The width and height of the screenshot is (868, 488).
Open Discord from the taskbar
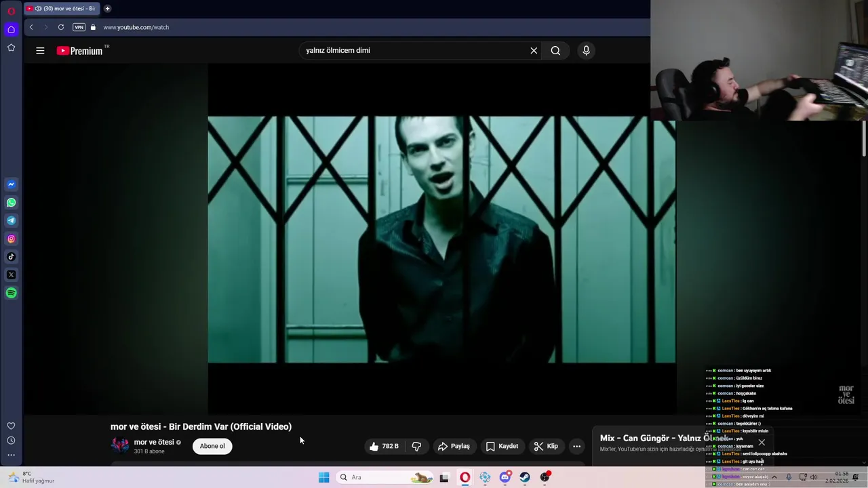505,477
